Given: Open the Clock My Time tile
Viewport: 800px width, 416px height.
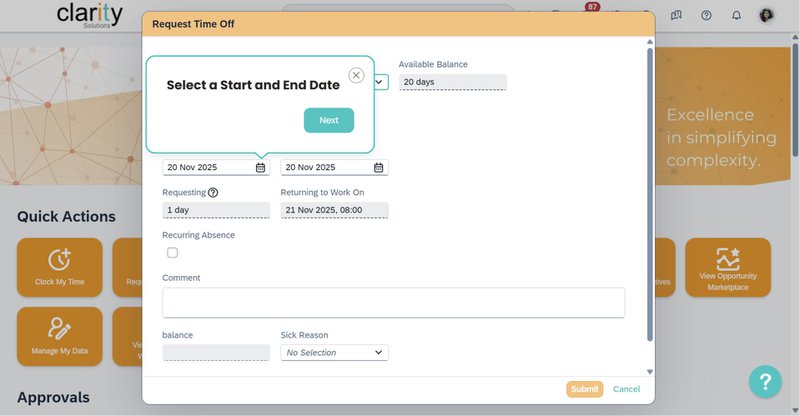Looking at the screenshot, I should [x=60, y=267].
